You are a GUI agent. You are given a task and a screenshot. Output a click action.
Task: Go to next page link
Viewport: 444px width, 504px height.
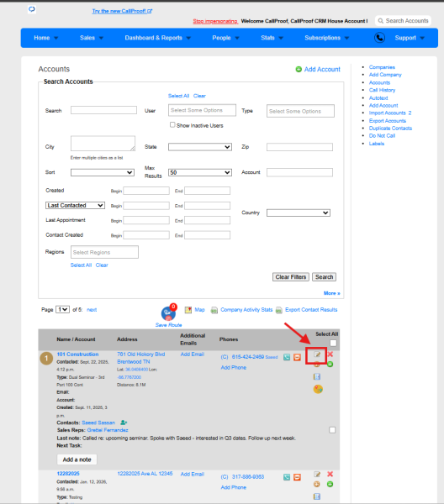pyautogui.click(x=92, y=310)
